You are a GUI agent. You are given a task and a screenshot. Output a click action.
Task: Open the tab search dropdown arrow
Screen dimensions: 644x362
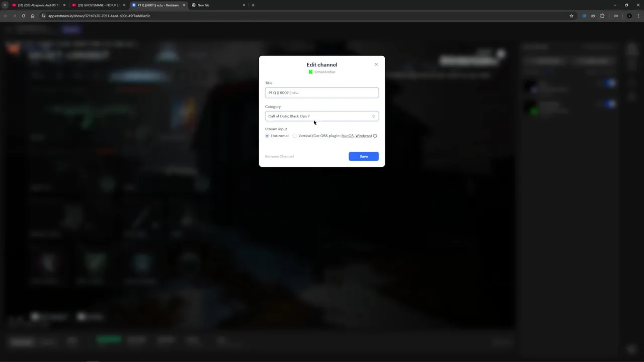click(x=5, y=5)
